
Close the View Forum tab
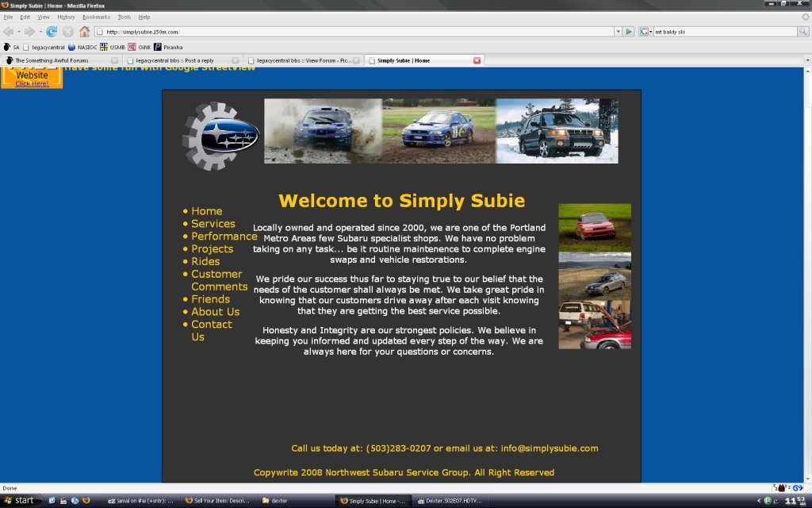point(356,60)
